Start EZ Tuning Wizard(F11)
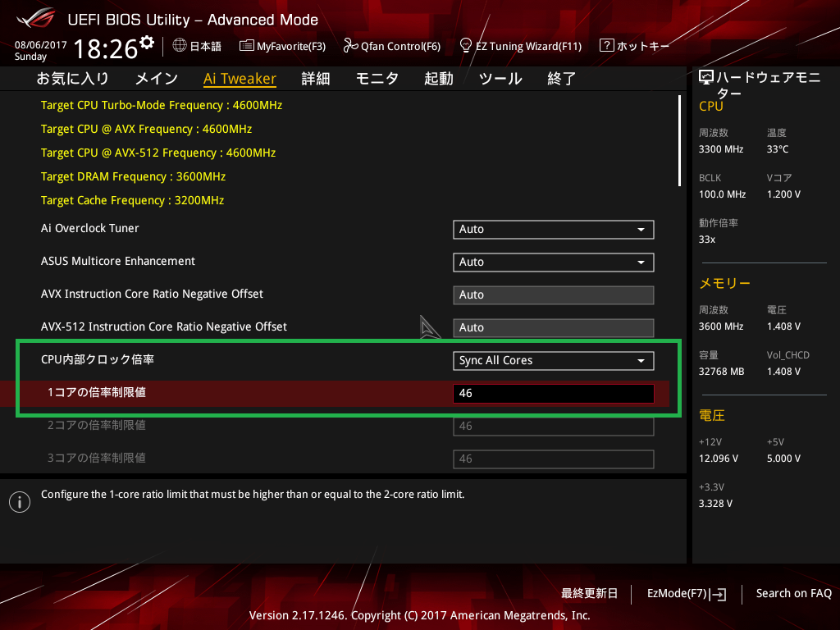This screenshot has width=840, height=630. [x=529, y=46]
